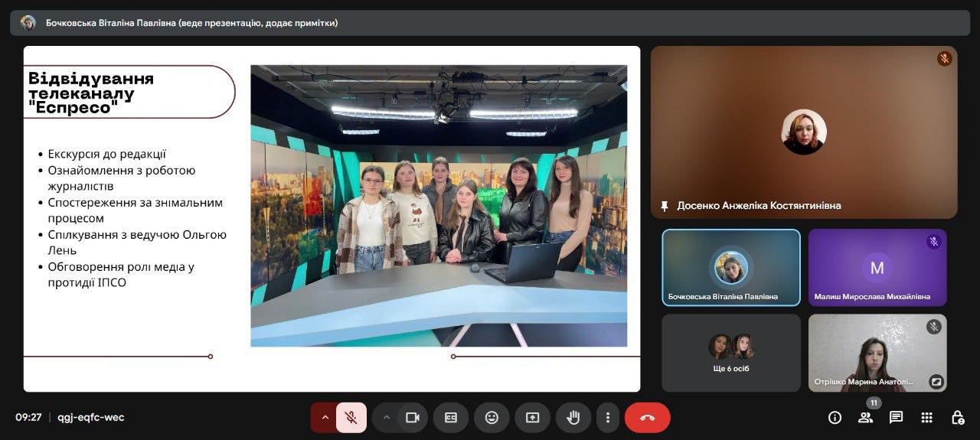Click the participant count badge 11
Screen dimensions: 980x440
[874, 403]
